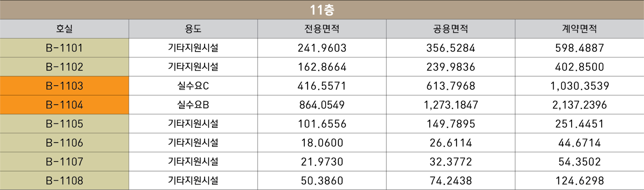Select exclusive area value 864.0549
This screenshot has width=644, height=190.
[x=322, y=105]
